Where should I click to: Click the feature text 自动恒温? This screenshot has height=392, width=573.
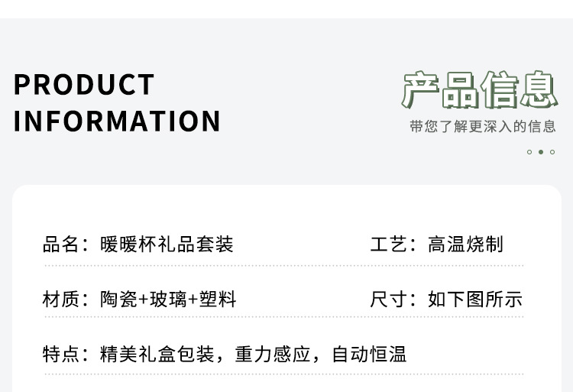point(369,354)
